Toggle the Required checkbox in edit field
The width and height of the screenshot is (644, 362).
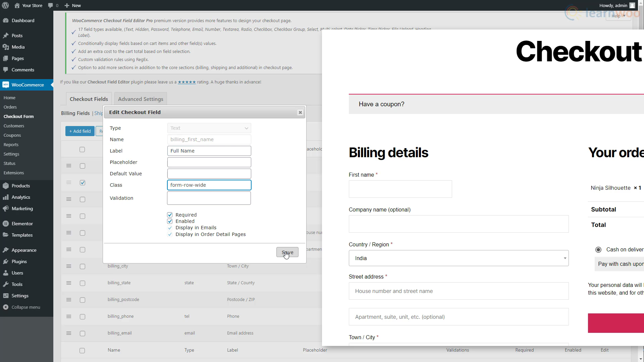[x=170, y=215]
